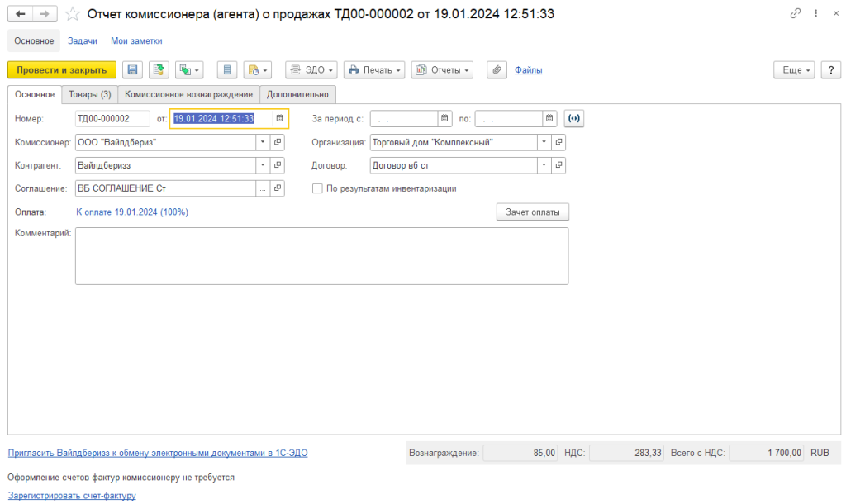The image size is (846, 504).
Task: Expand the Организация dropdown list
Action: coord(544,142)
